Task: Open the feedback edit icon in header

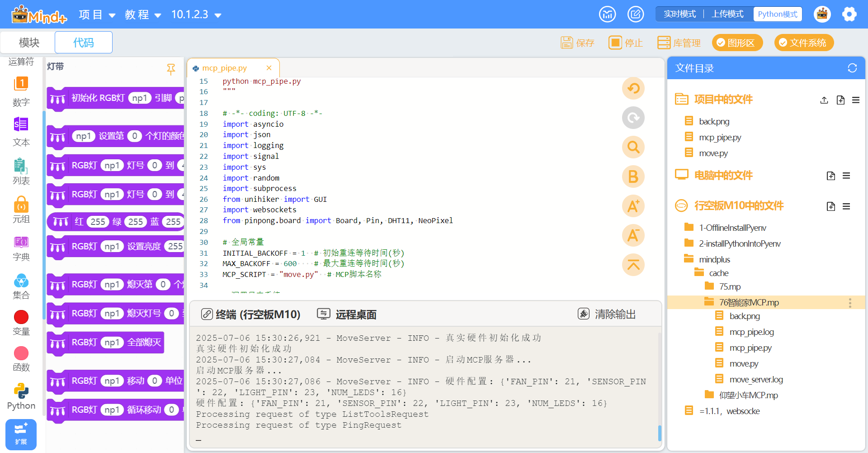Action: click(636, 14)
